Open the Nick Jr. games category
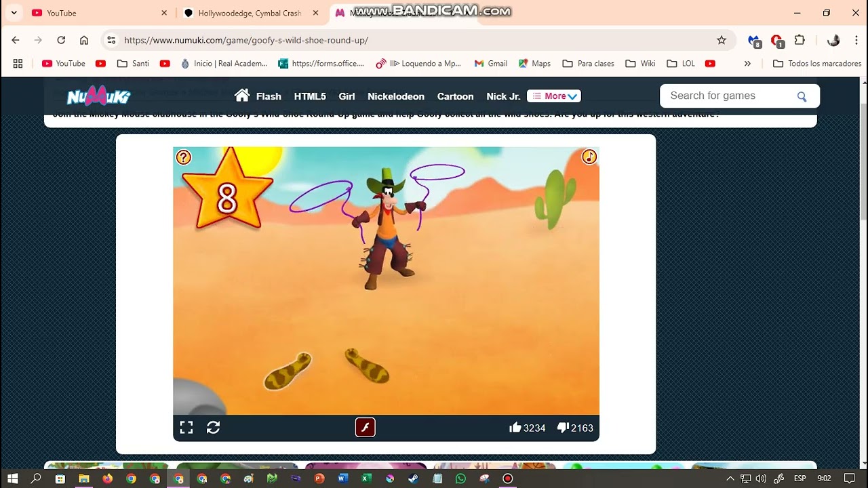This screenshot has width=868, height=488. pyautogui.click(x=503, y=96)
